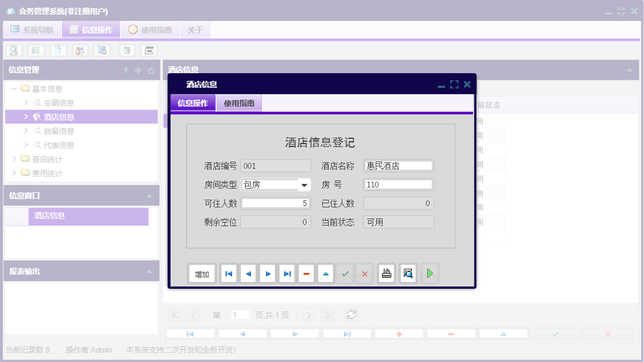Image resolution: width=644 pixels, height=362 pixels.
Task: Open the print icon in the dialog
Action: click(386, 273)
